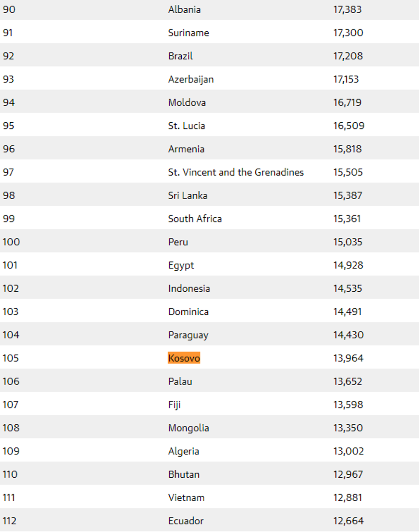Click Egypt's value 14,928

(x=348, y=265)
